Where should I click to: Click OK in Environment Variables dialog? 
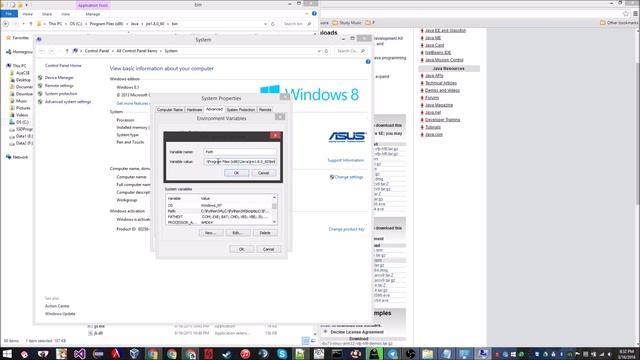click(x=242, y=249)
